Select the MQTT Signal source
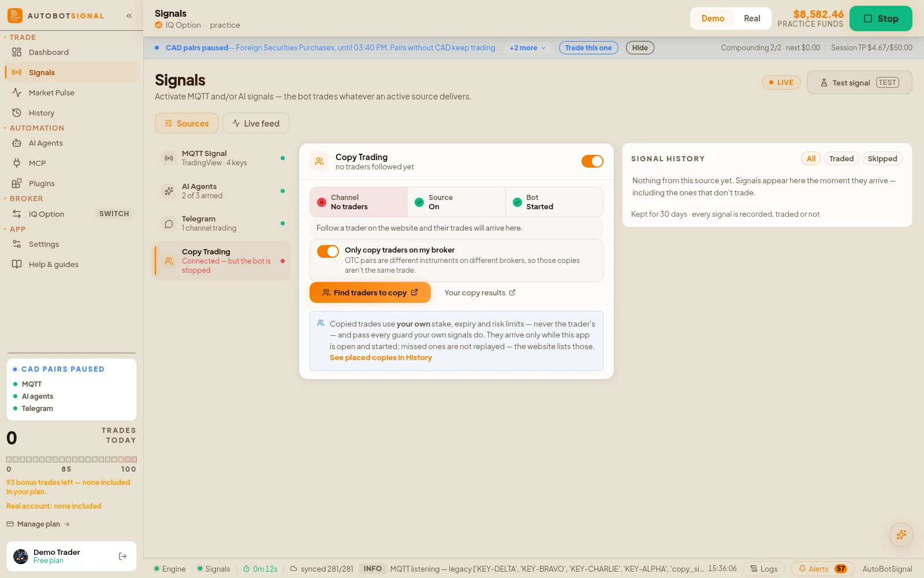This screenshot has width=924, height=578. tap(223, 158)
